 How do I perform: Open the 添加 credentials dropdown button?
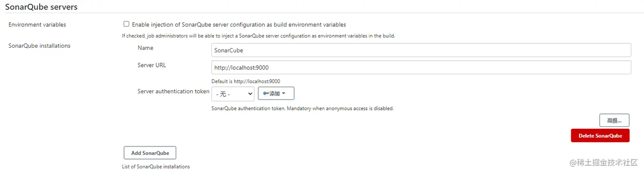pos(276,93)
